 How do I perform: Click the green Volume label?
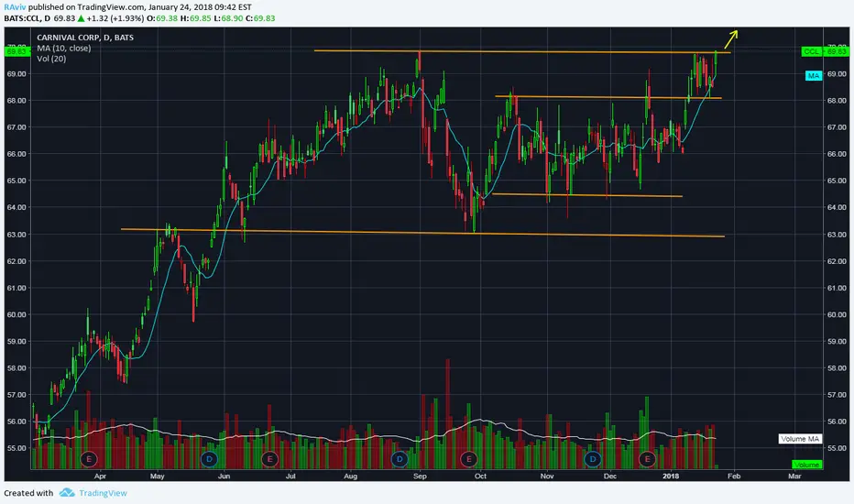tap(806, 465)
